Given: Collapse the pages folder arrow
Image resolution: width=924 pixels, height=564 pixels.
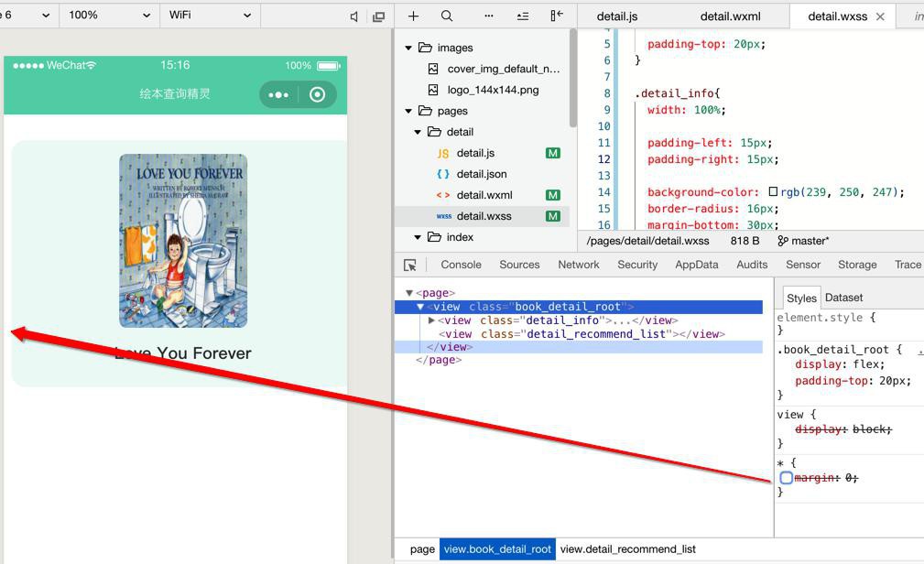Looking at the screenshot, I should click(408, 111).
